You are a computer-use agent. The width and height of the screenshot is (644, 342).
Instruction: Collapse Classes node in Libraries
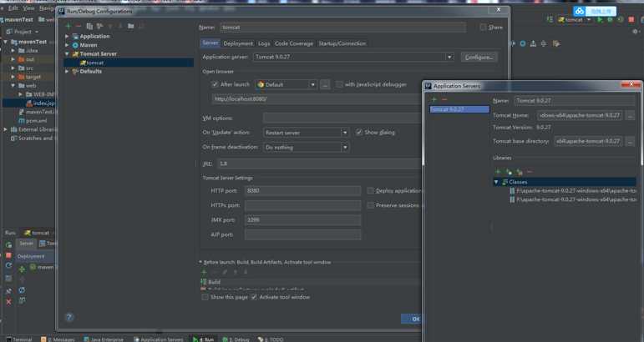pos(496,182)
